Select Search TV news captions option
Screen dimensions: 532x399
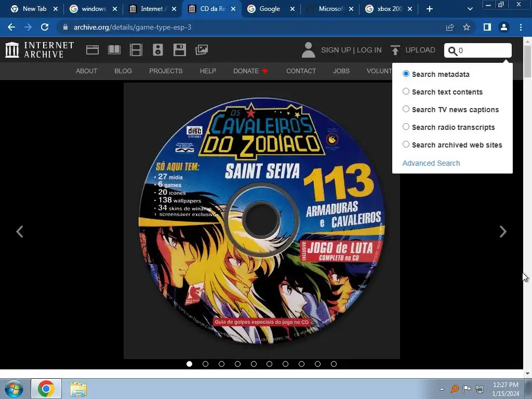[x=406, y=109]
